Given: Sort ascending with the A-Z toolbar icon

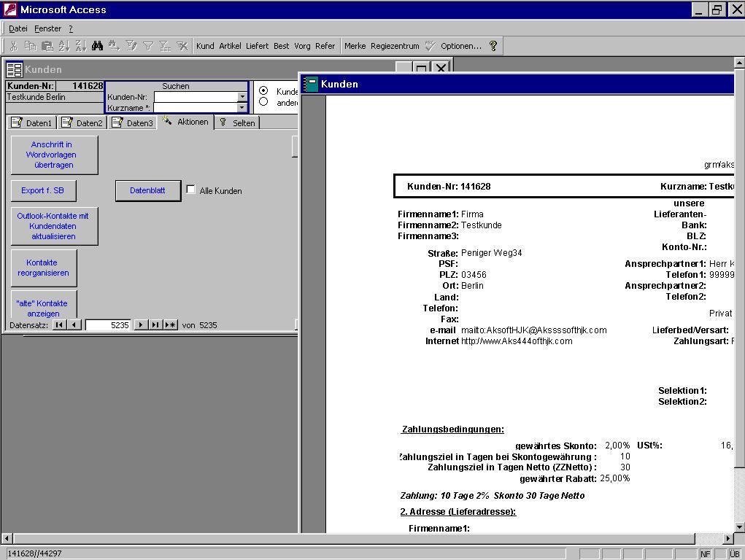Looking at the screenshot, I should pyautogui.click(x=64, y=46).
